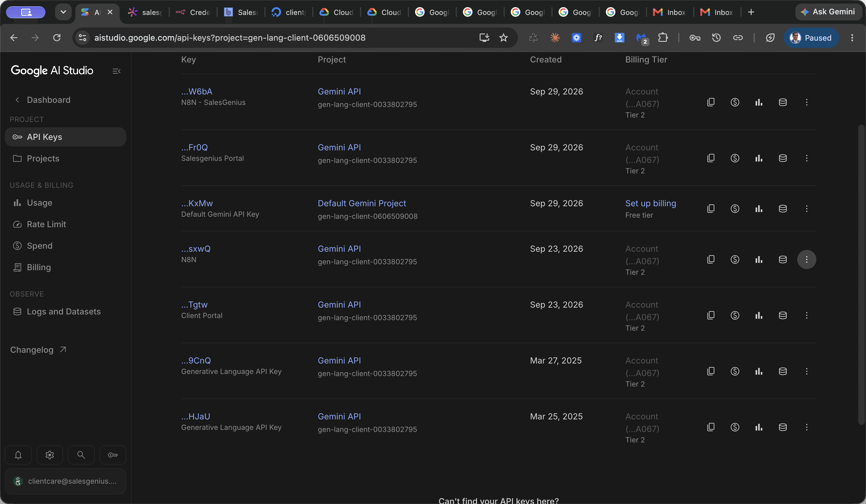866x504 pixels.
Task: Open Chrome's three-dot menu
Action: tap(852, 38)
